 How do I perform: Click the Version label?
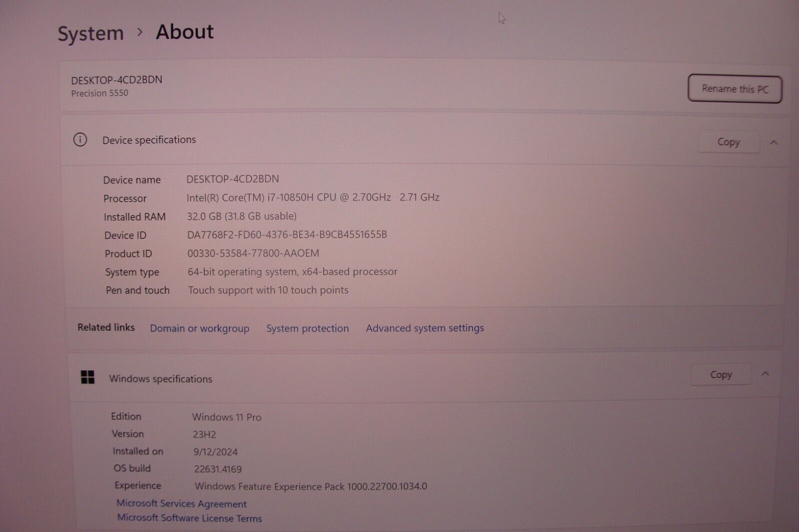click(127, 434)
